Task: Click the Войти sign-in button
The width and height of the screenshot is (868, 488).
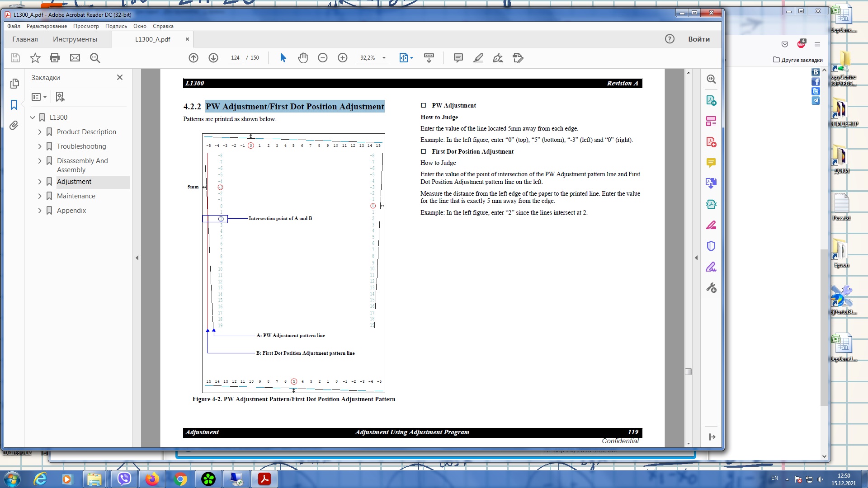Action: pyautogui.click(x=698, y=39)
